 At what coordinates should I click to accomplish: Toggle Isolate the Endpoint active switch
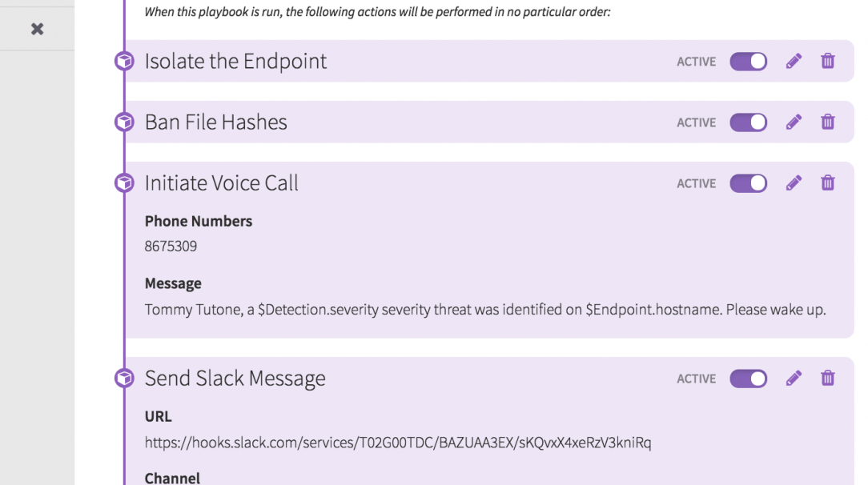pos(748,62)
